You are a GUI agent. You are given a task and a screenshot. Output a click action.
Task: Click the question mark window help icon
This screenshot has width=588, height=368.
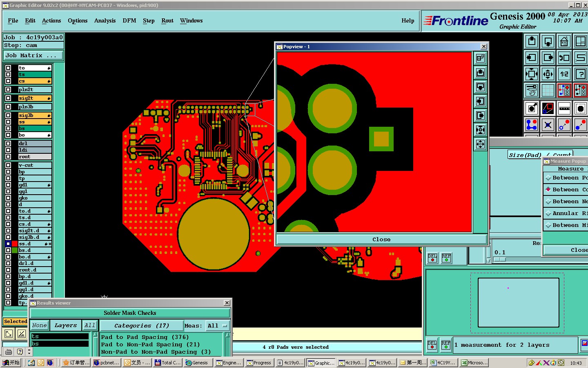click(581, 74)
